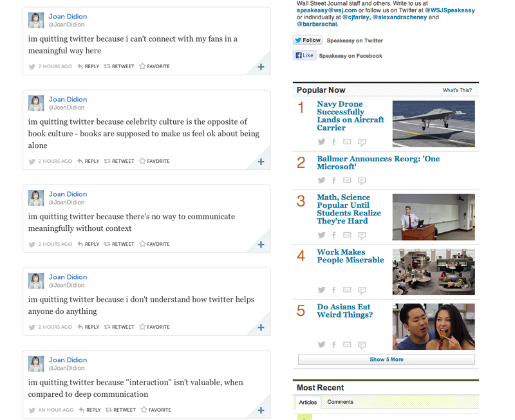Open 'Navy Drone Successfully Lands' headline
This screenshot has width=515, height=420.
coord(350,116)
